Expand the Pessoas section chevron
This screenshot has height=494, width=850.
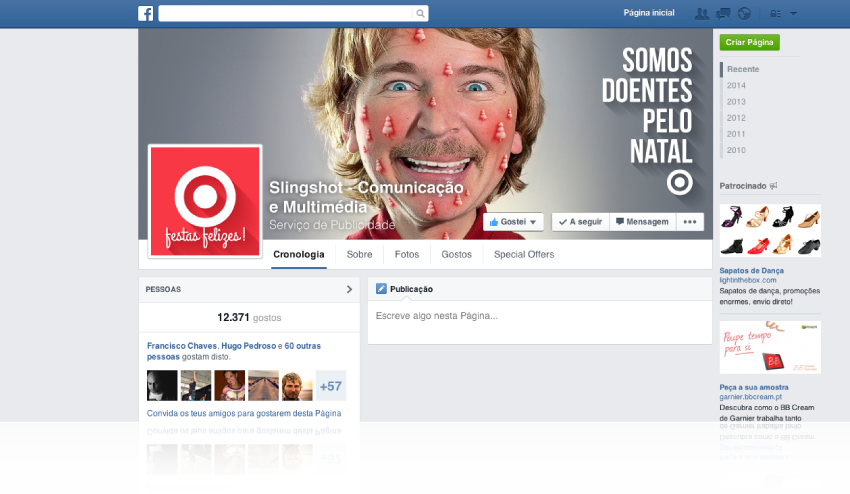pyautogui.click(x=349, y=289)
